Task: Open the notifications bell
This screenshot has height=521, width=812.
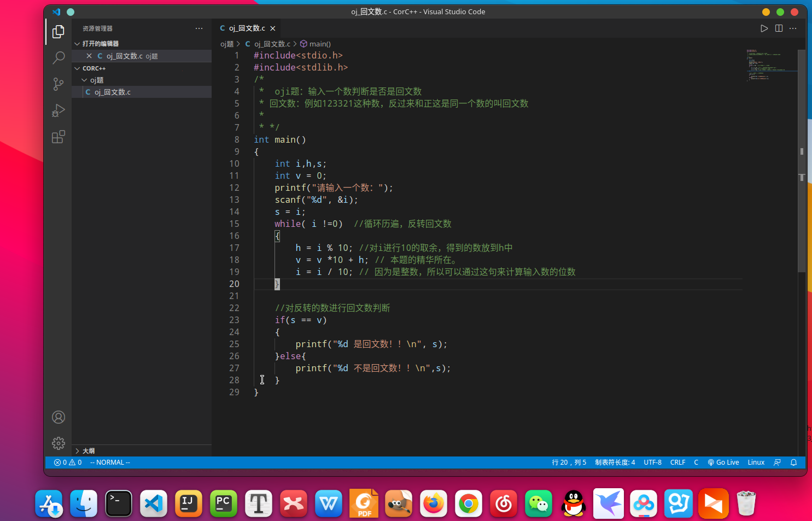Action: coord(794,463)
